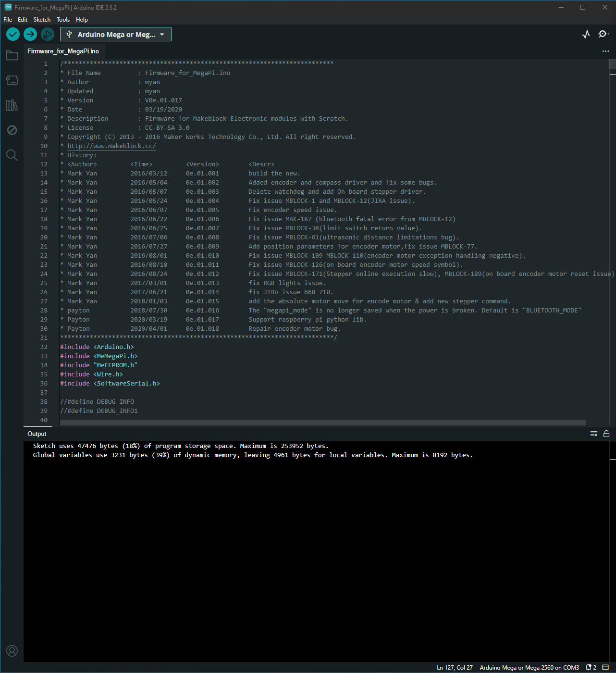Open the account profile icon
616x673 pixels.
coord(12,651)
